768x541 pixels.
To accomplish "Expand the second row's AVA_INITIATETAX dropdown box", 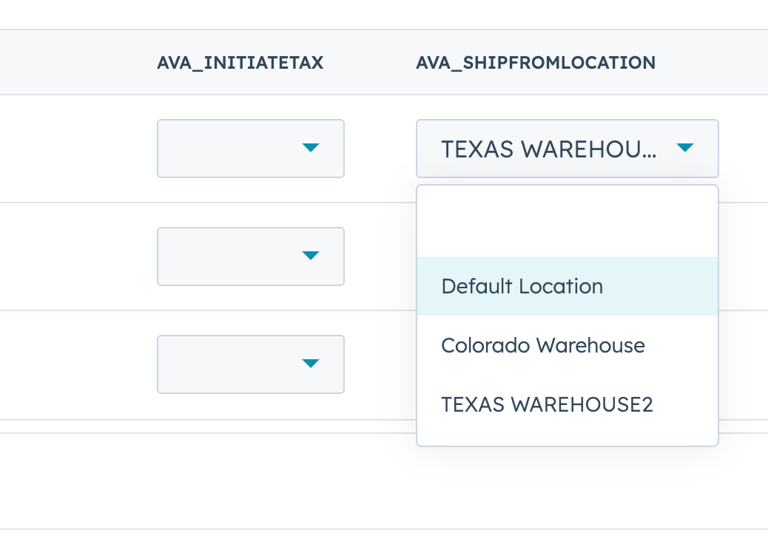I will click(250, 256).
